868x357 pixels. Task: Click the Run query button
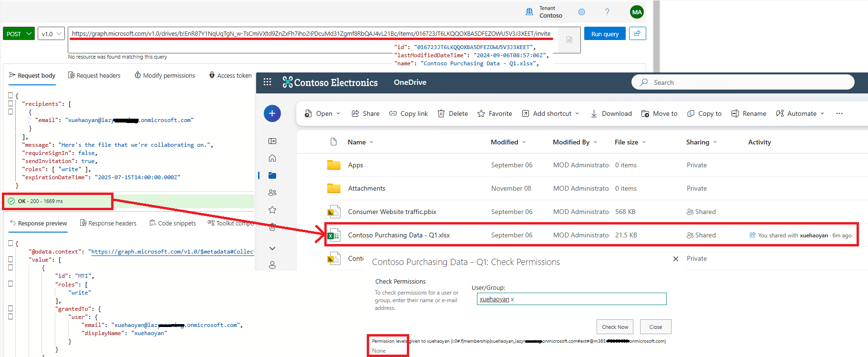coord(605,34)
